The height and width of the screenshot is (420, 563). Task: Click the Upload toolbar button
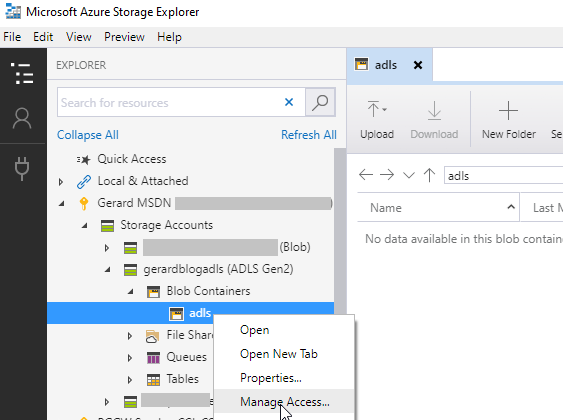point(377,120)
